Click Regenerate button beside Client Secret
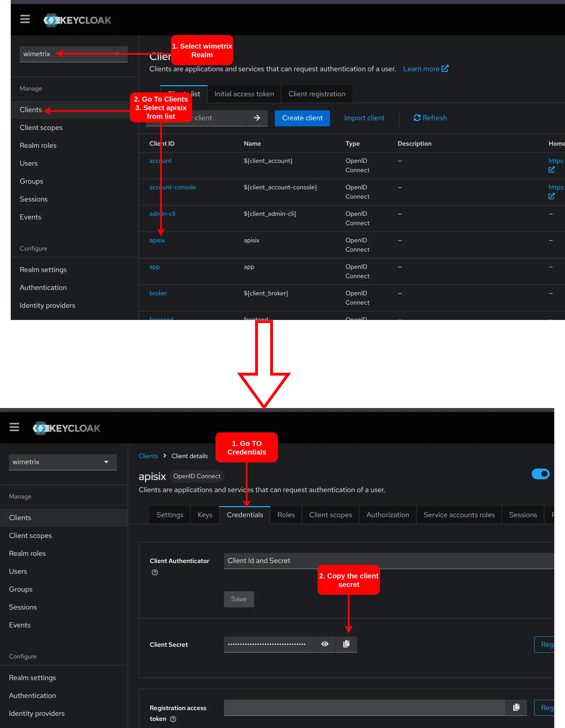The width and height of the screenshot is (565, 728). (544, 644)
